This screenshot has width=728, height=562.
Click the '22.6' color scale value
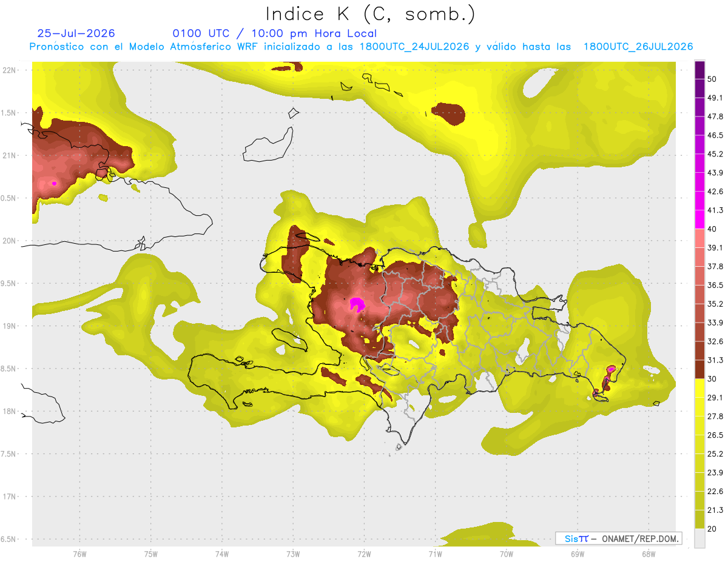click(x=715, y=492)
